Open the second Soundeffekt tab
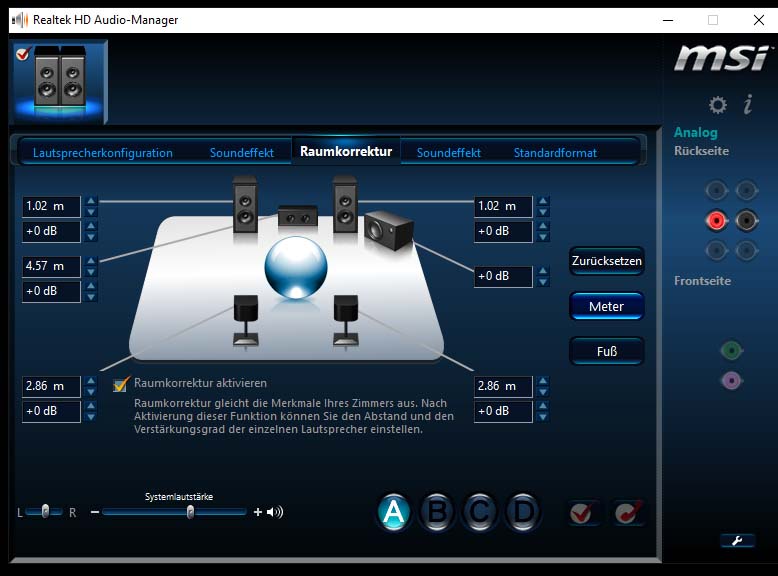778x576 pixels. tap(449, 153)
